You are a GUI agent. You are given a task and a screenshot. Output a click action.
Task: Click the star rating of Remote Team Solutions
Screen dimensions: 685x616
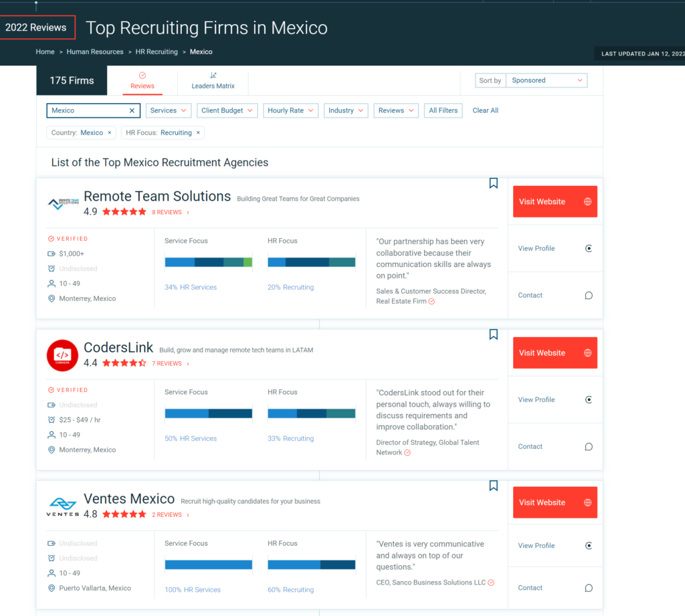(x=124, y=212)
